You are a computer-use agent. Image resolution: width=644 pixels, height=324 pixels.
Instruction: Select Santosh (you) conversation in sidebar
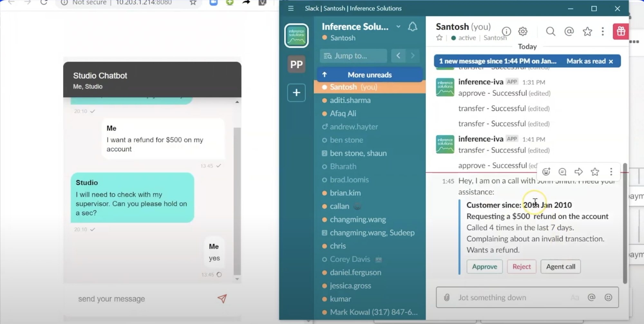tap(370, 87)
